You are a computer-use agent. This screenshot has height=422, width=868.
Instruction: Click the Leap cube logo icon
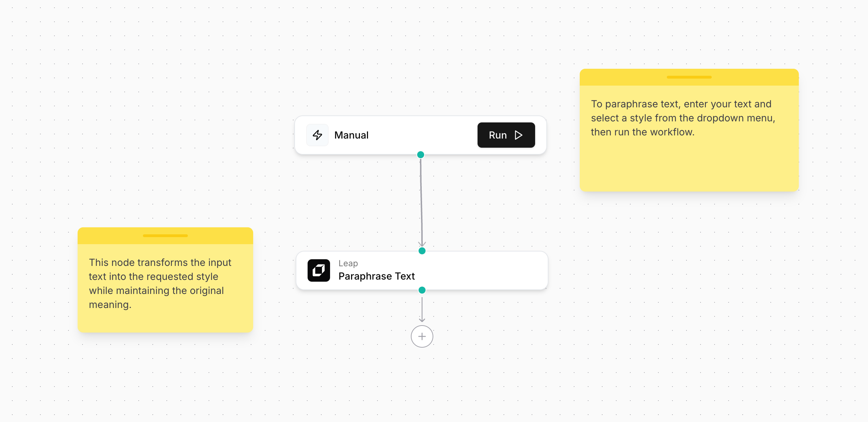click(x=318, y=270)
